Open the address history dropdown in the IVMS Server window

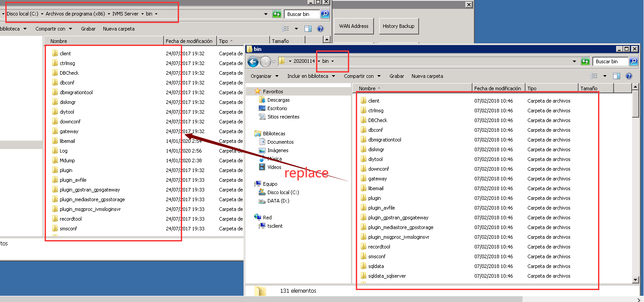coord(266,14)
